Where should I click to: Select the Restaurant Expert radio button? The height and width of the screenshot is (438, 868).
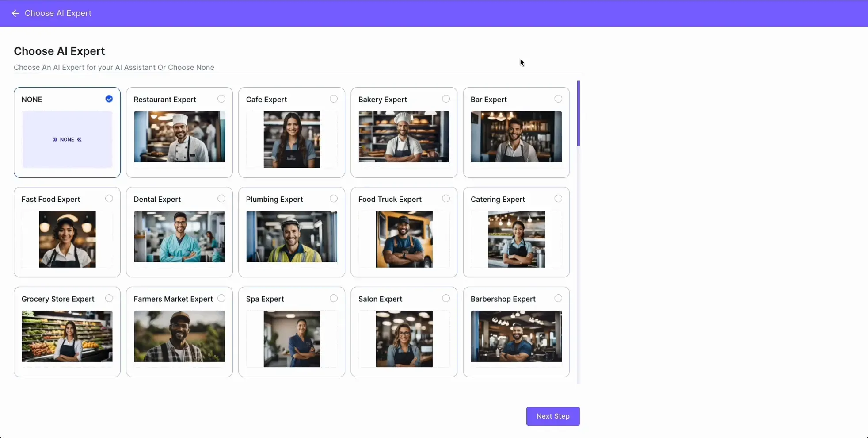point(221,99)
